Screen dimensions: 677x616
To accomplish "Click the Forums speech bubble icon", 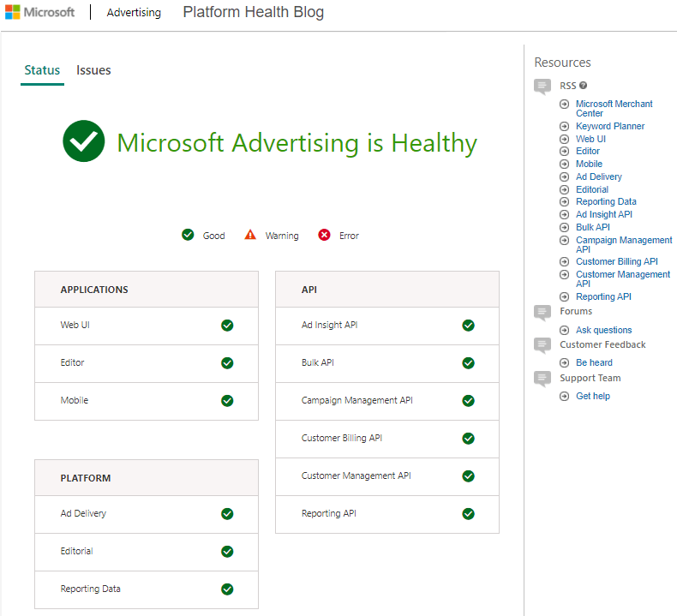I will tap(542, 313).
